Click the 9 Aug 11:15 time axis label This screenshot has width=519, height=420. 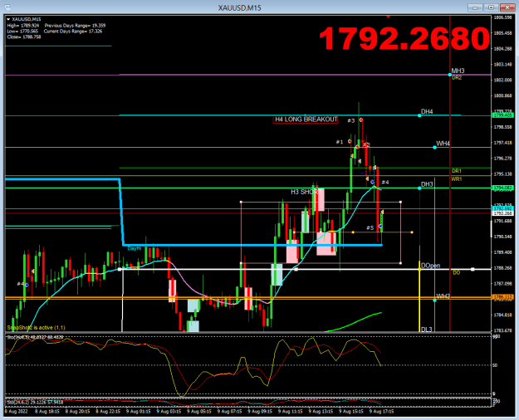coord(291,412)
